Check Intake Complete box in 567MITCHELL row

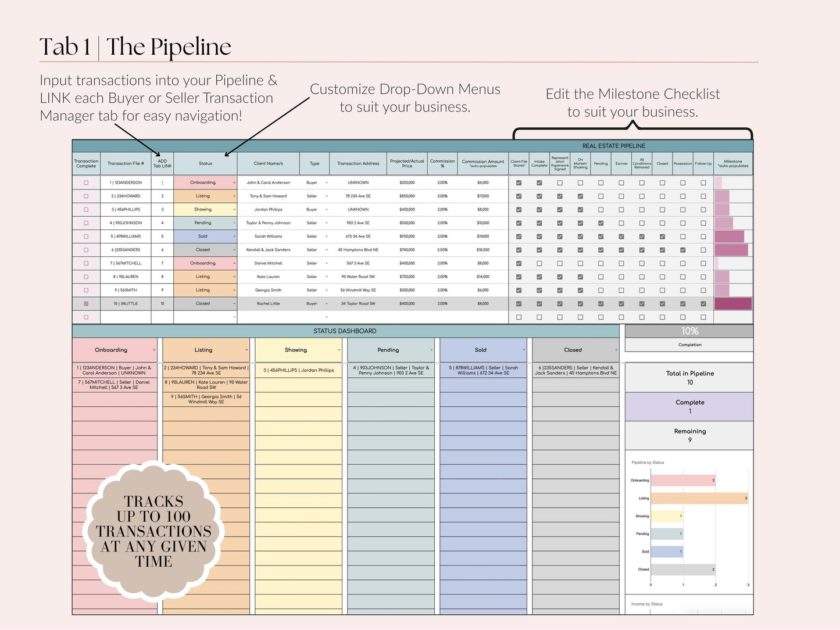(x=539, y=263)
